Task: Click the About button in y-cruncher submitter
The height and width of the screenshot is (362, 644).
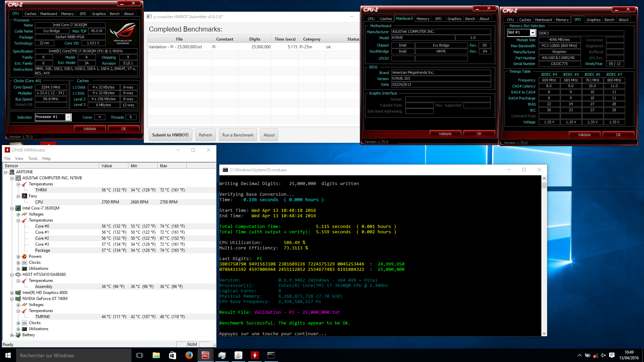Action: pyautogui.click(x=269, y=135)
